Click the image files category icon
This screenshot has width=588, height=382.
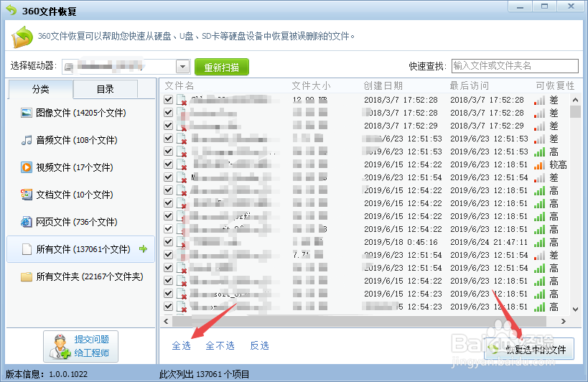(27, 113)
